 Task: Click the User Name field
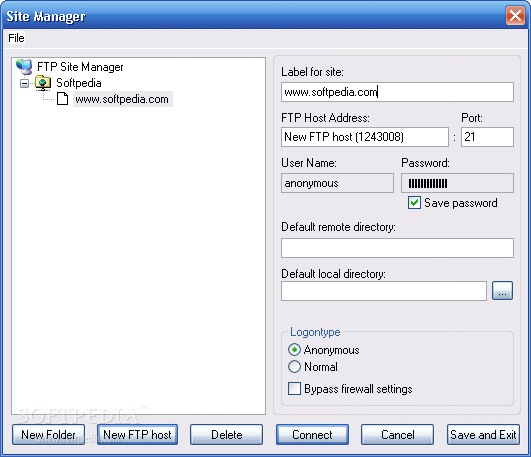point(337,183)
